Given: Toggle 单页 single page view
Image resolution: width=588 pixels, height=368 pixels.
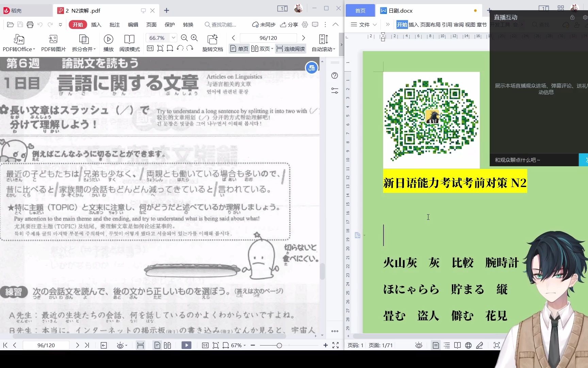Looking at the screenshot, I should coord(240,49).
